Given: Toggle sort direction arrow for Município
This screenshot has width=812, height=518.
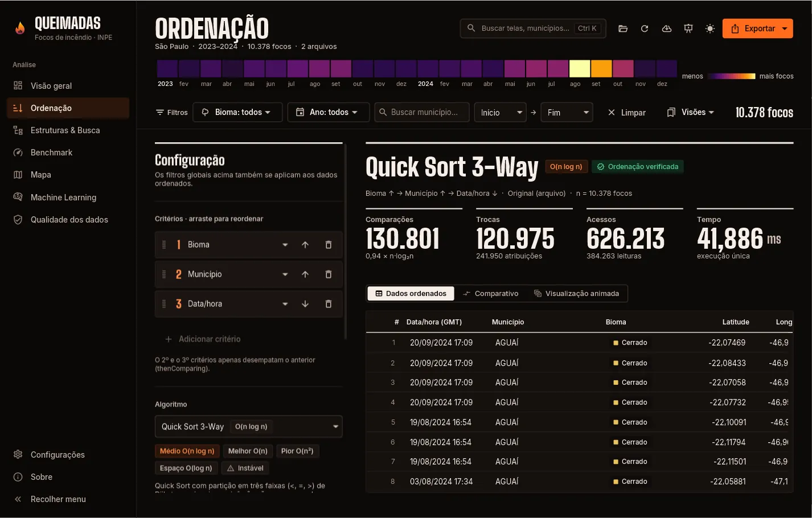Looking at the screenshot, I should pyautogui.click(x=305, y=274).
